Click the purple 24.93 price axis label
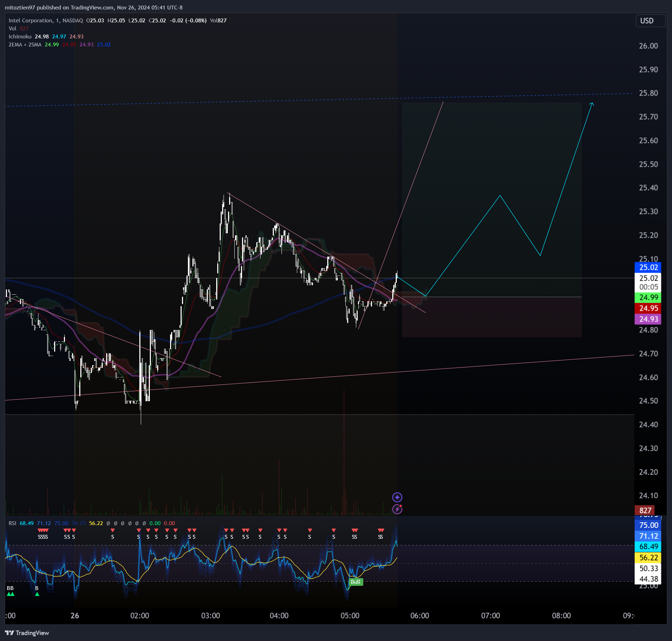Image resolution: width=672 pixels, height=641 pixels. click(x=648, y=319)
